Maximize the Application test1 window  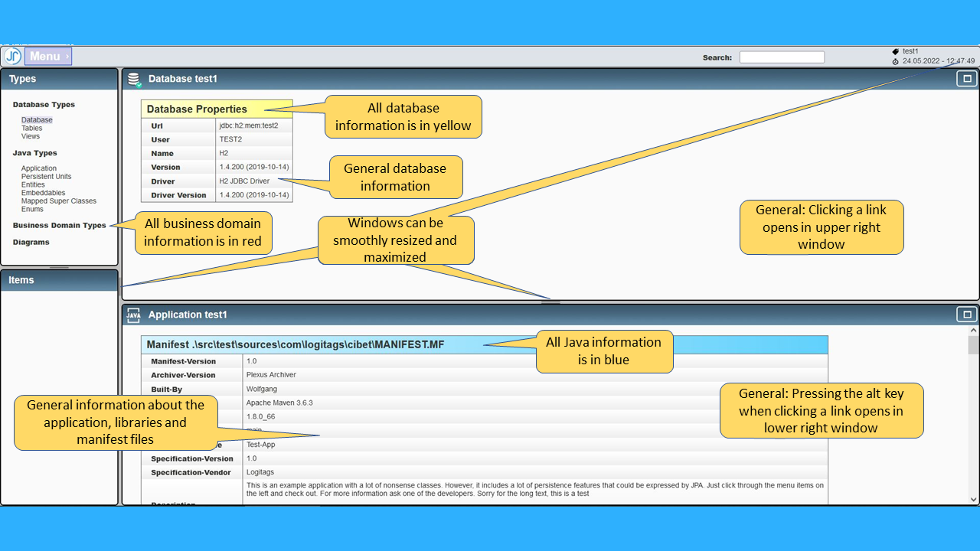pyautogui.click(x=966, y=315)
